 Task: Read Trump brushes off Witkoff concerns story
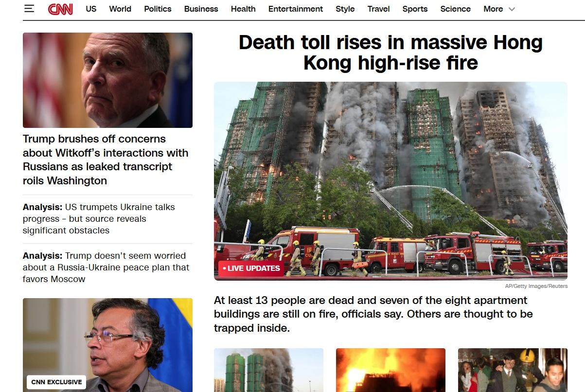106,160
